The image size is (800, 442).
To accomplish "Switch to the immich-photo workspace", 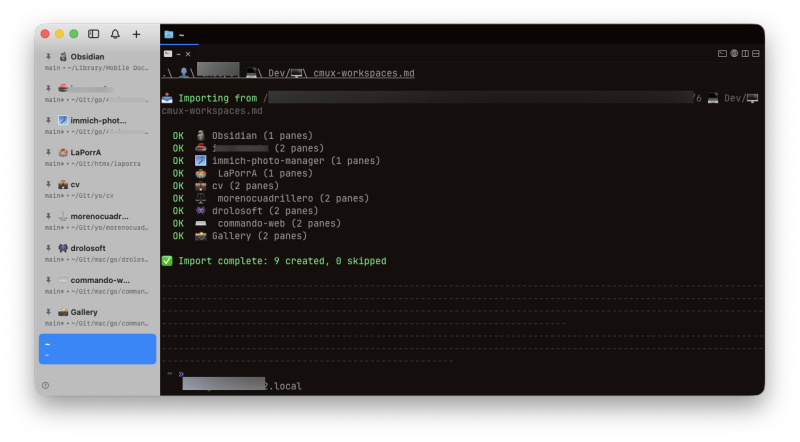I will point(98,126).
